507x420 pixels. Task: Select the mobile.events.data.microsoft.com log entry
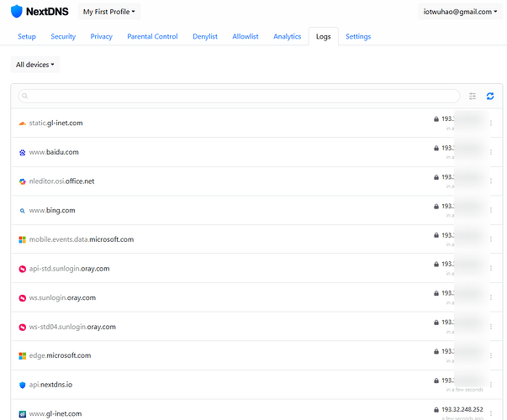coord(82,239)
